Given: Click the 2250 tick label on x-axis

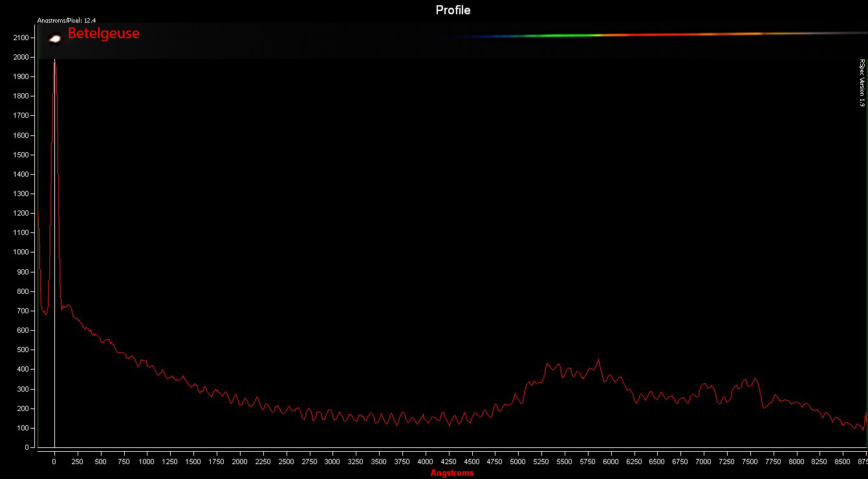Looking at the screenshot, I should pos(263,462).
